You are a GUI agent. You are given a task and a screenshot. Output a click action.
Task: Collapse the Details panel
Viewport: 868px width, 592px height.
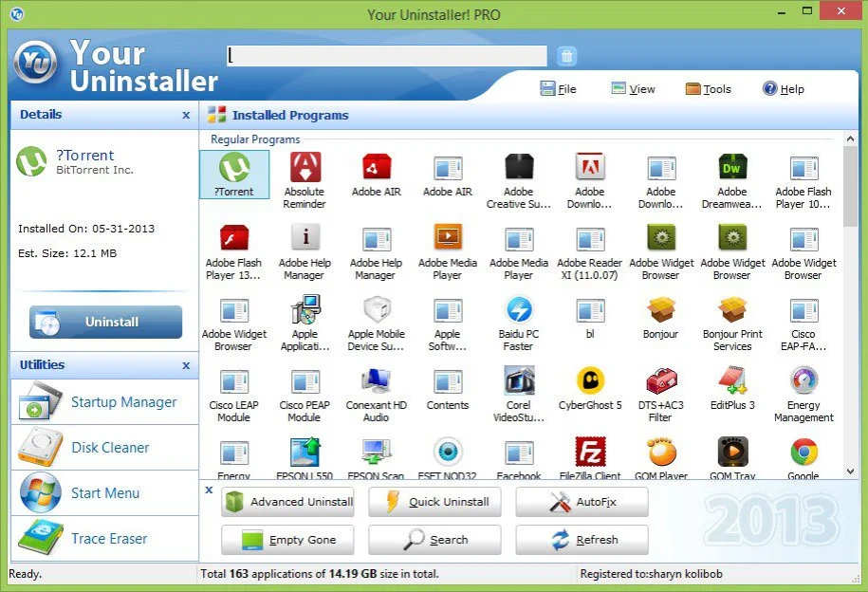(x=186, y=115)
